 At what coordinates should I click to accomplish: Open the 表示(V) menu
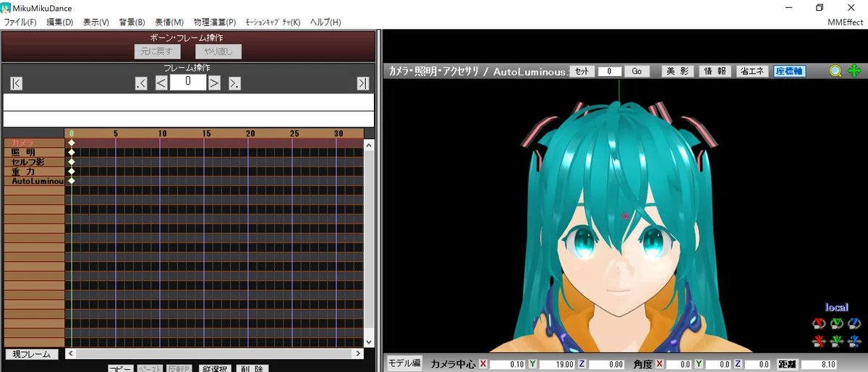(96, 22)
